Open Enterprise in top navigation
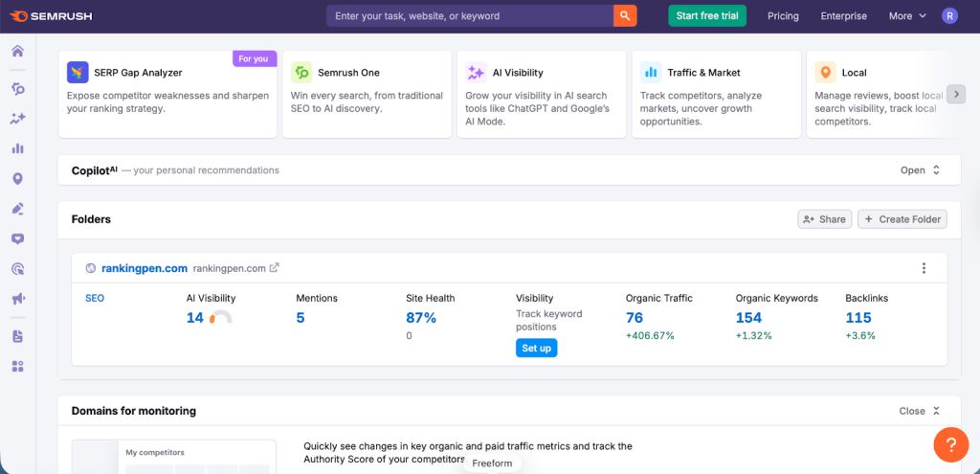This screenshot has height=474, width=980. [843, 16]
